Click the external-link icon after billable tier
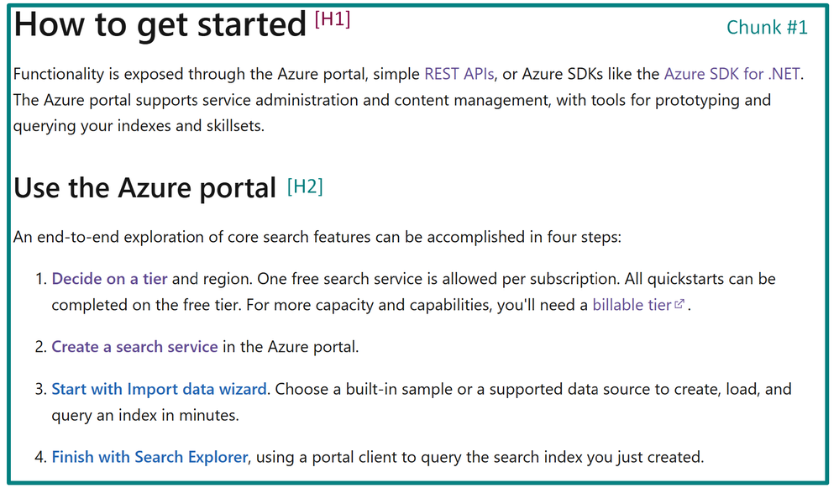839x504 pixels. (x=679, y=304)
